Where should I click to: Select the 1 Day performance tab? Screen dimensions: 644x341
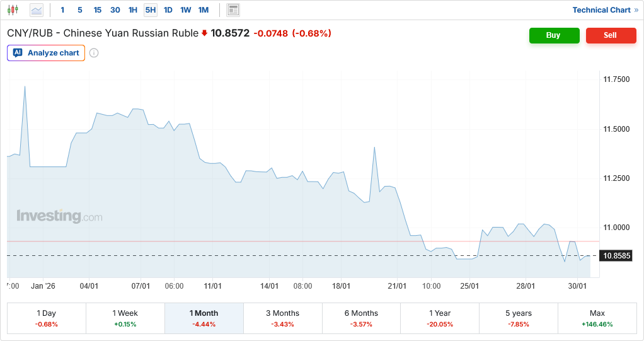tap(47, 318)
